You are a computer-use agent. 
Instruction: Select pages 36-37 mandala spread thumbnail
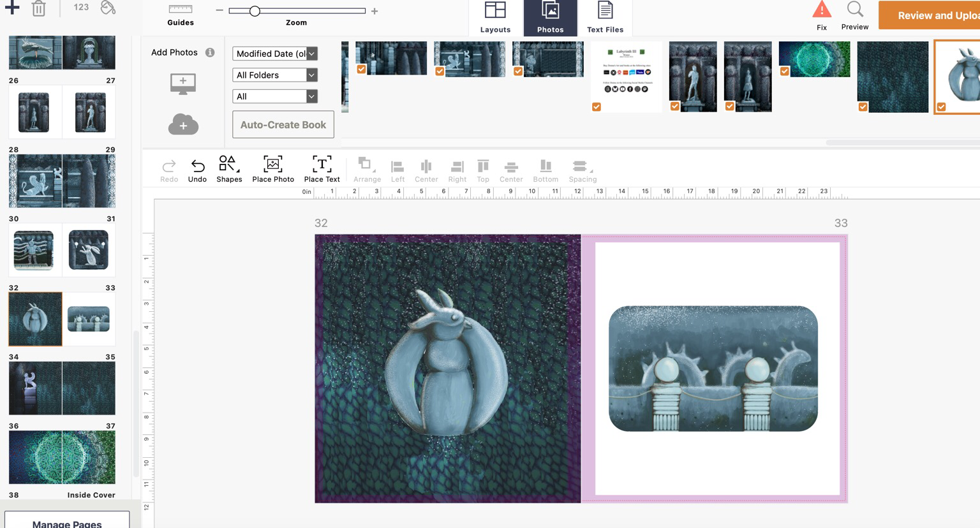(x=62, y=457)
